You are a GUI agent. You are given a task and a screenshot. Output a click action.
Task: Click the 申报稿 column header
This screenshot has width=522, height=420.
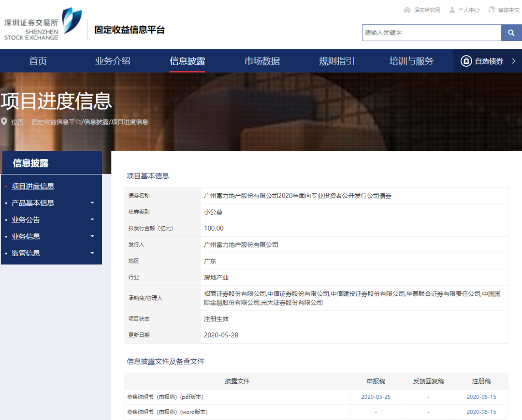376,381
